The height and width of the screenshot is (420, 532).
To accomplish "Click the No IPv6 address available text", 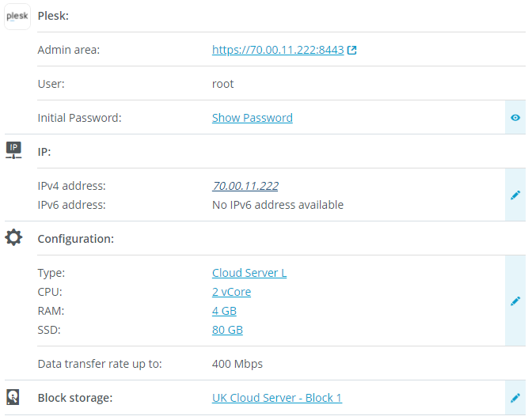I will pos(277,205).
